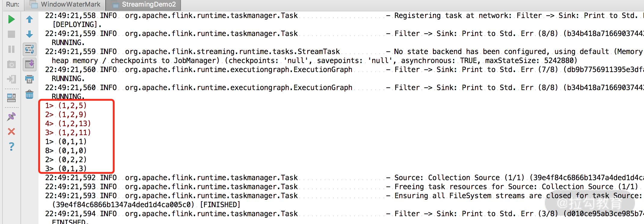Rerun the program with green play icon
This screenshot has width=644, height=224.
tap(11, 20)
